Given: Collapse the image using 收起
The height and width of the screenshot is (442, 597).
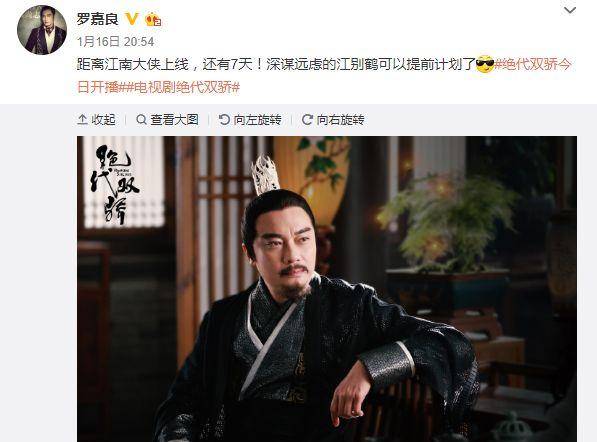Looking at the screenshot, I should click(96, 120).
